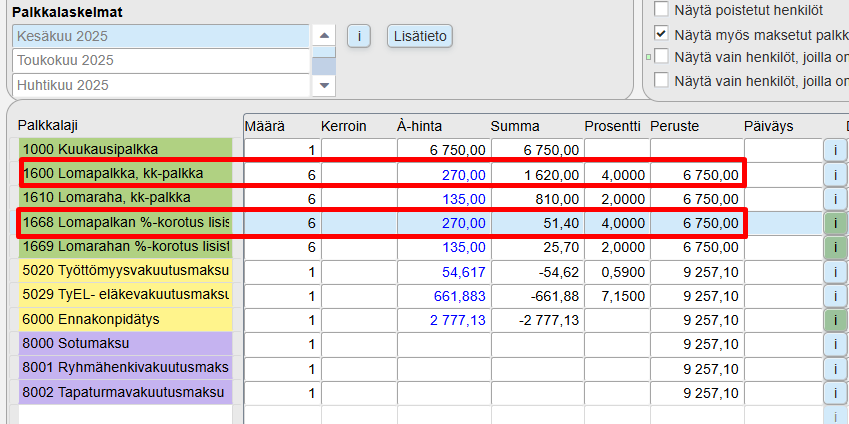Screen dimensions: 849x424
Task: Enable Näytä poistetut henkilöt checkbox
Action: pyautogui.click(x=661, y=9)
